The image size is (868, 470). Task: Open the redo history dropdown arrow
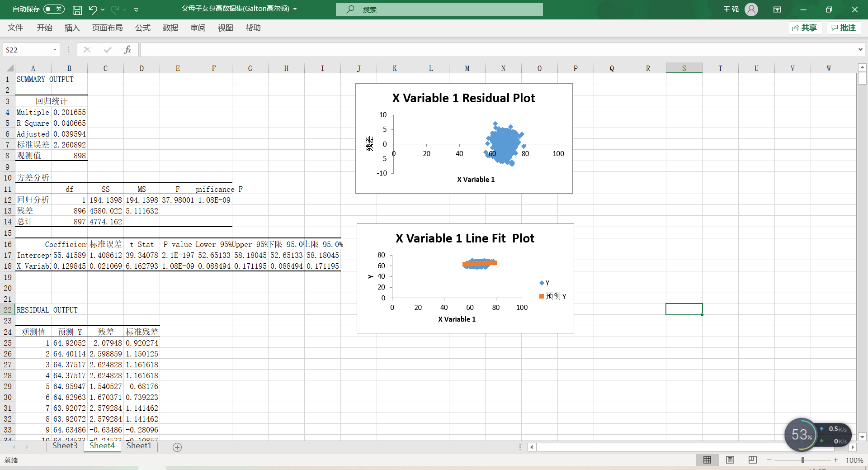pos(125,9)
